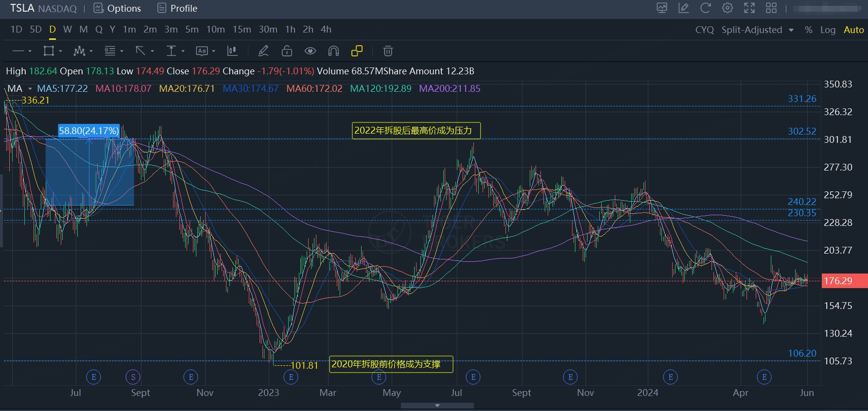Image resolution: width=868 pixels, height=411 pixels.
Task: Select the M monthly timeframe
Action: coord(84,29)
